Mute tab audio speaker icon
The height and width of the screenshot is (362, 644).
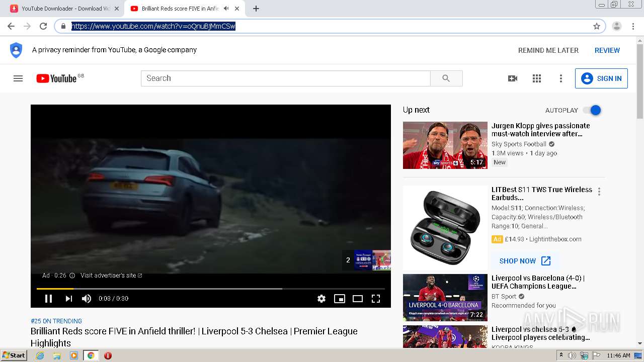226,9
